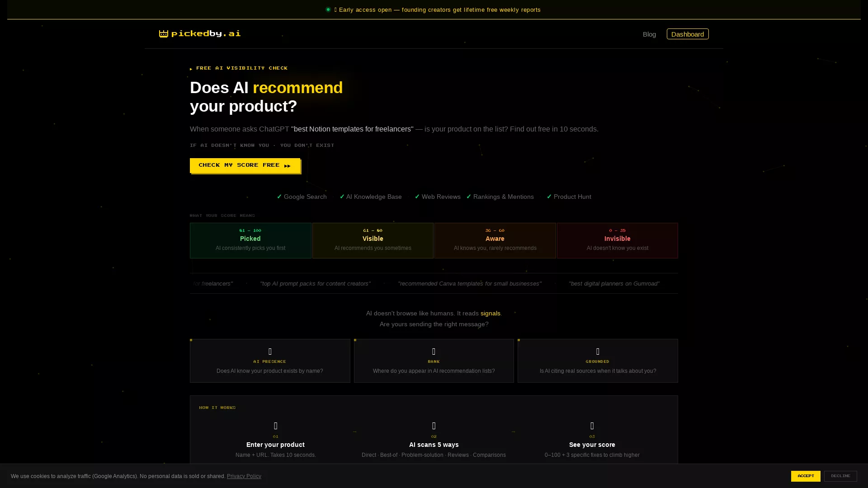
Task: Click the Grounded card icon
Action: (x=597, y=352)
